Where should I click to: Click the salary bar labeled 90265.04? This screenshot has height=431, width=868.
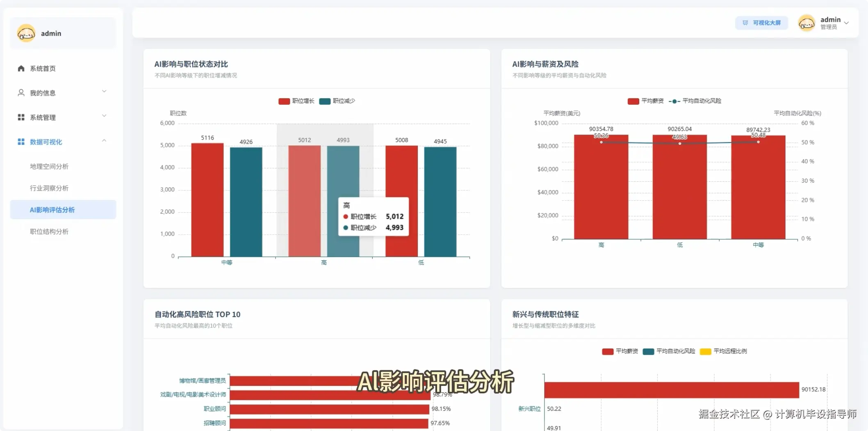pos(680,187)
